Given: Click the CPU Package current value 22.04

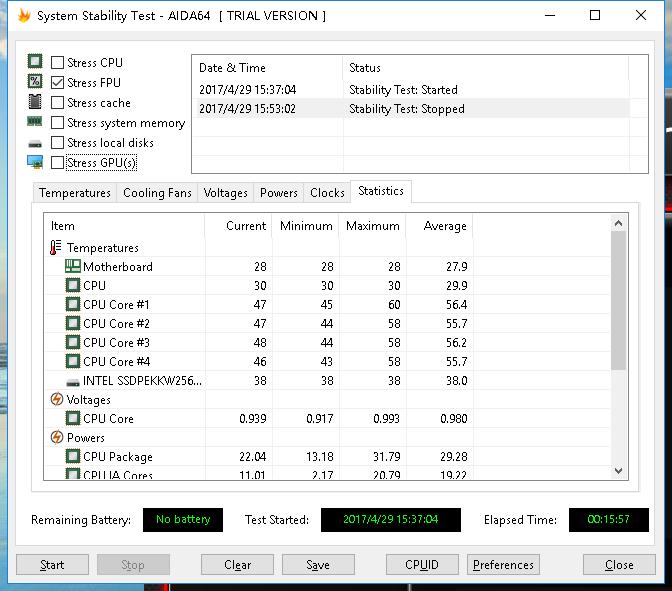Looking at the screenshot, I should coord(252,456).
